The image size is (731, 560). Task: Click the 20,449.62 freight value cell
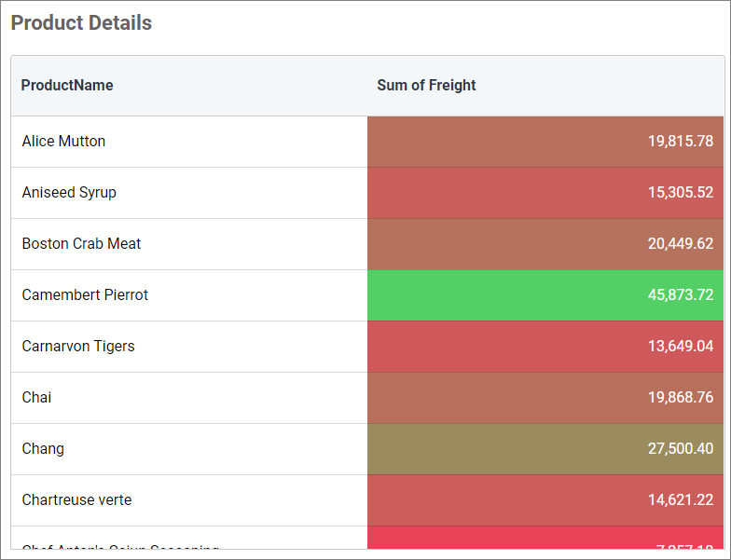pos(545,244)
